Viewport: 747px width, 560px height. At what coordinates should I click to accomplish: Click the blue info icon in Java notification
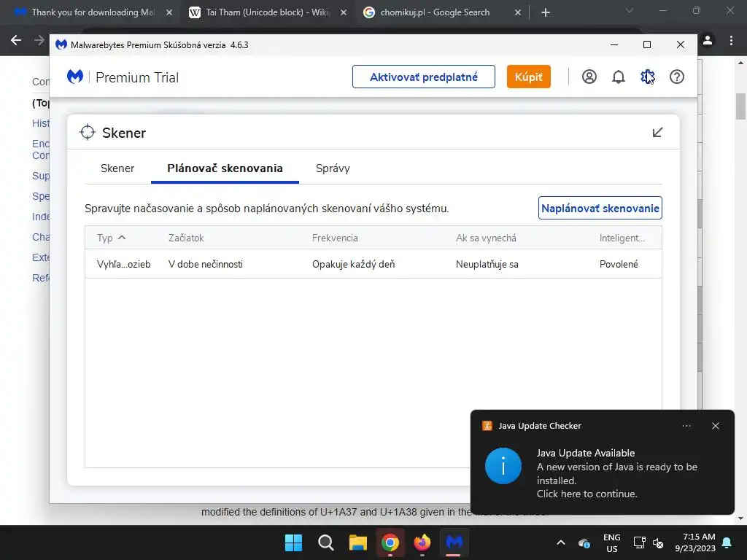503,466
